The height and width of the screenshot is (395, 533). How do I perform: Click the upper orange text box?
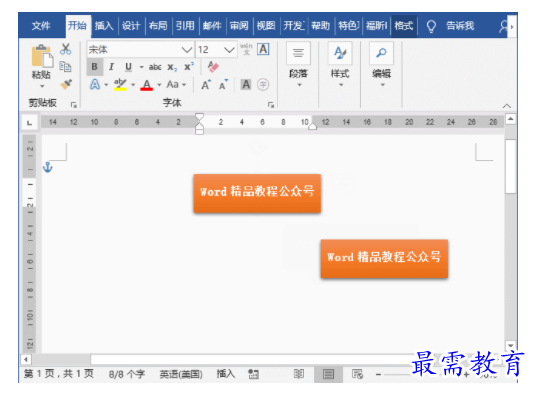(x=257, y=193)
